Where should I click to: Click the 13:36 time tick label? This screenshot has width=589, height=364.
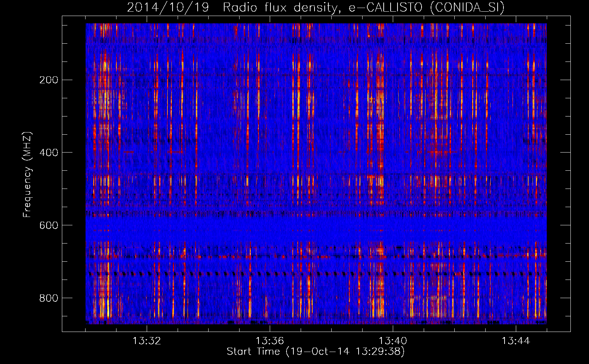[270, 341]
